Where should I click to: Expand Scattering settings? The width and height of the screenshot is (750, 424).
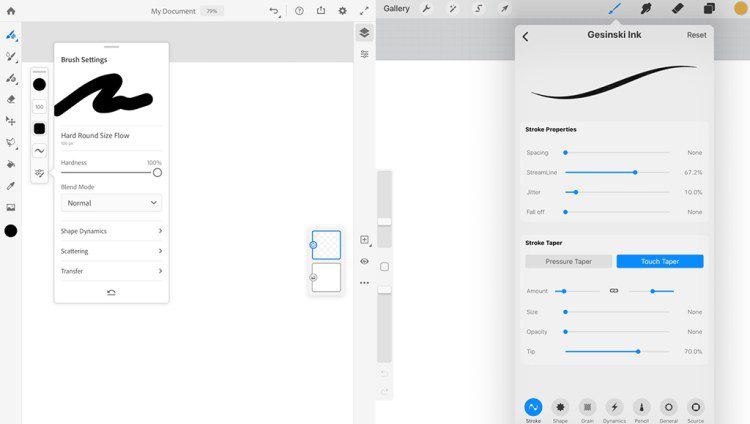pos(111,251)
